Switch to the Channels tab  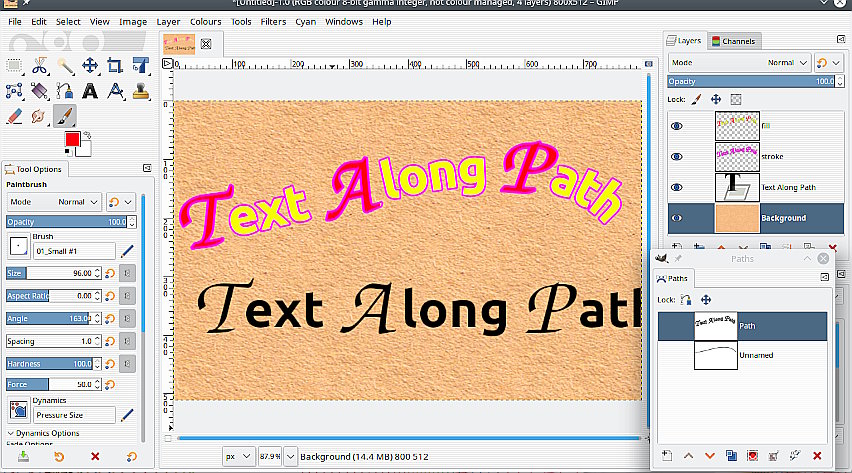[734, 41]
